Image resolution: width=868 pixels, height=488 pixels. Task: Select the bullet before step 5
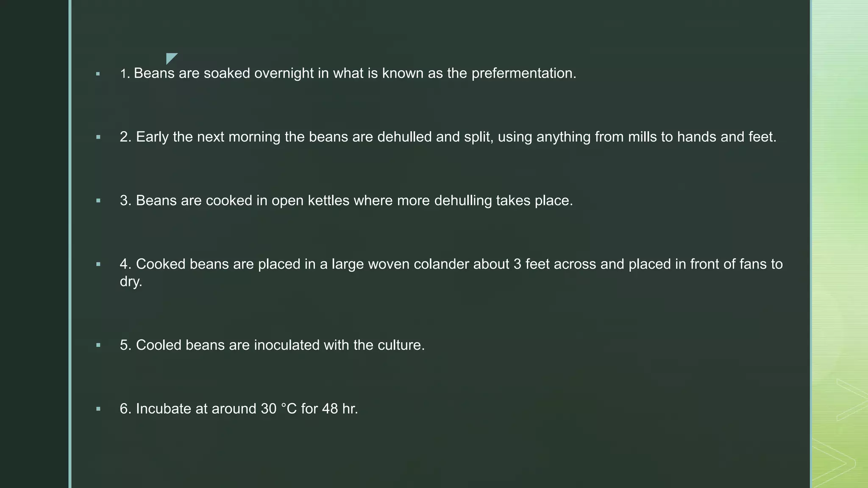click(98, 345)
